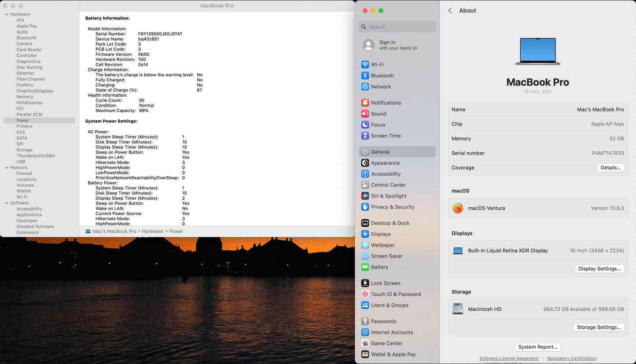Open Display Settings button

599,269
